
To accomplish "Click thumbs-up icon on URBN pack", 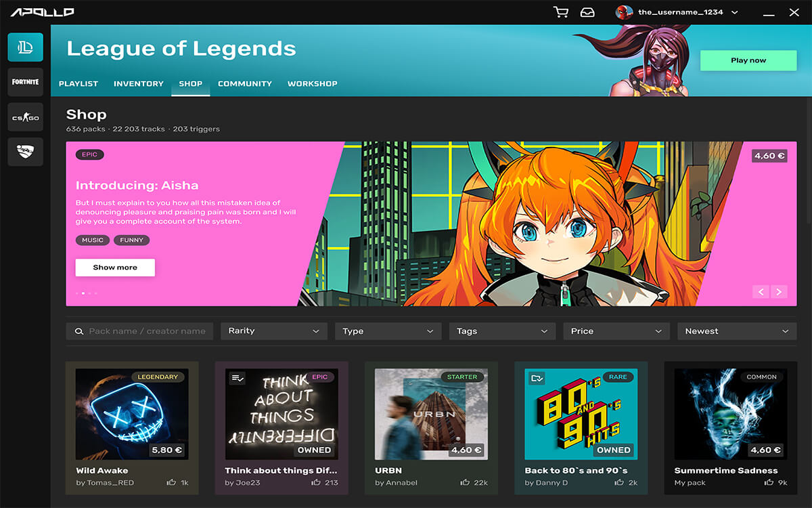I will point(465,483).
